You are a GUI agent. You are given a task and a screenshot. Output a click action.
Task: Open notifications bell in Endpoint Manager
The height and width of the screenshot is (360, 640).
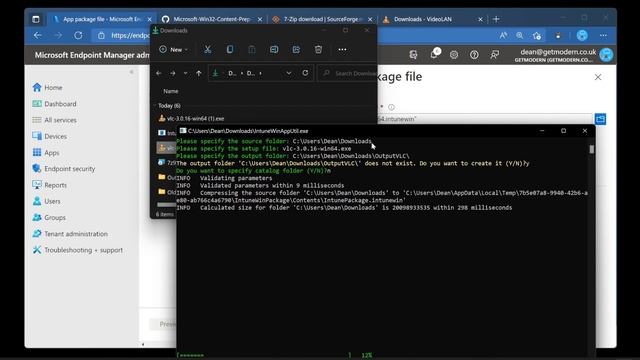tap(434, 54)
